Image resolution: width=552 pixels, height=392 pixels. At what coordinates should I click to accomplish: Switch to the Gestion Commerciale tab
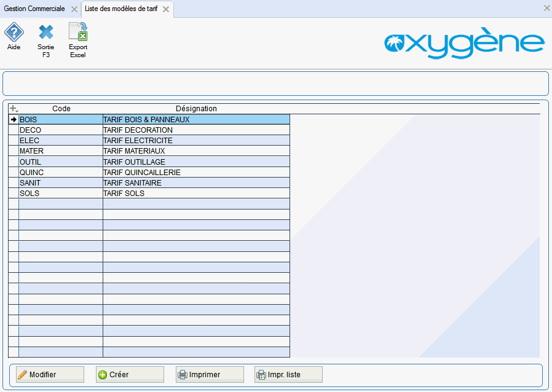[34, 9]
